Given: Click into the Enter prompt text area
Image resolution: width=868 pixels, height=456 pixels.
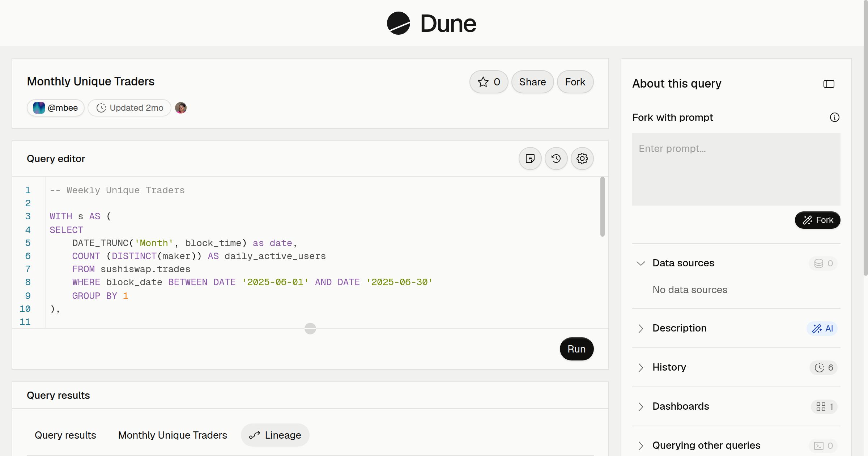Looking at the screenshot, I should pos(736,169).
